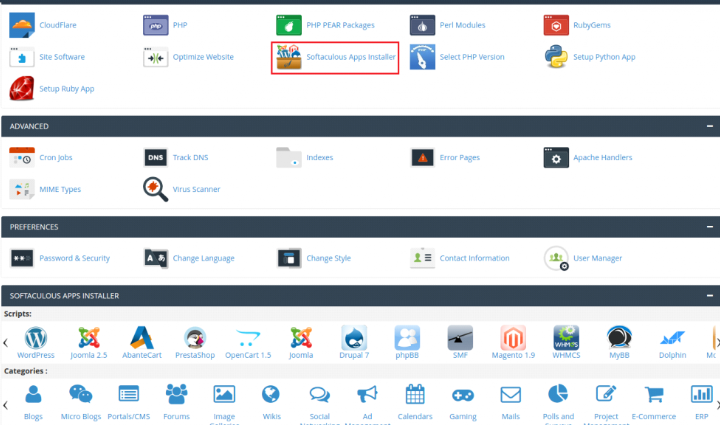The height and width of the screenshot is (425, 720).
Task: Open the Cron Jobs icon
Action: pyautogui.click(x=22, y=157)
